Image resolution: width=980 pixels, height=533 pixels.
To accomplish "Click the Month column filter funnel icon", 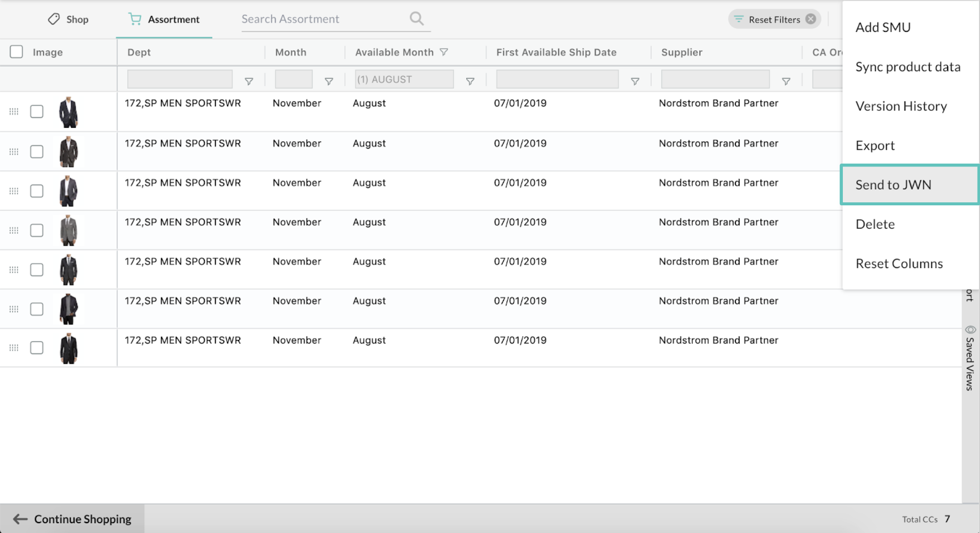I will (x=329, y=81).
